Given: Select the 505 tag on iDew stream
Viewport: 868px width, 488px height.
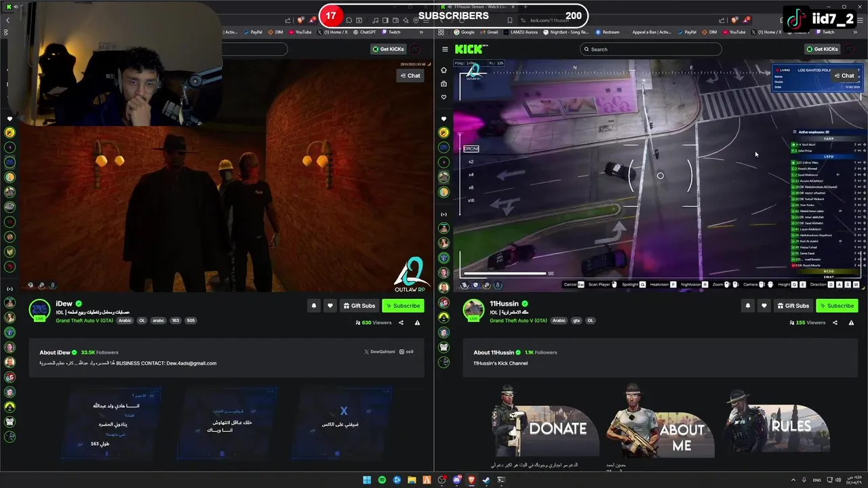Looking at the screenshot, I should coord(191,321).
